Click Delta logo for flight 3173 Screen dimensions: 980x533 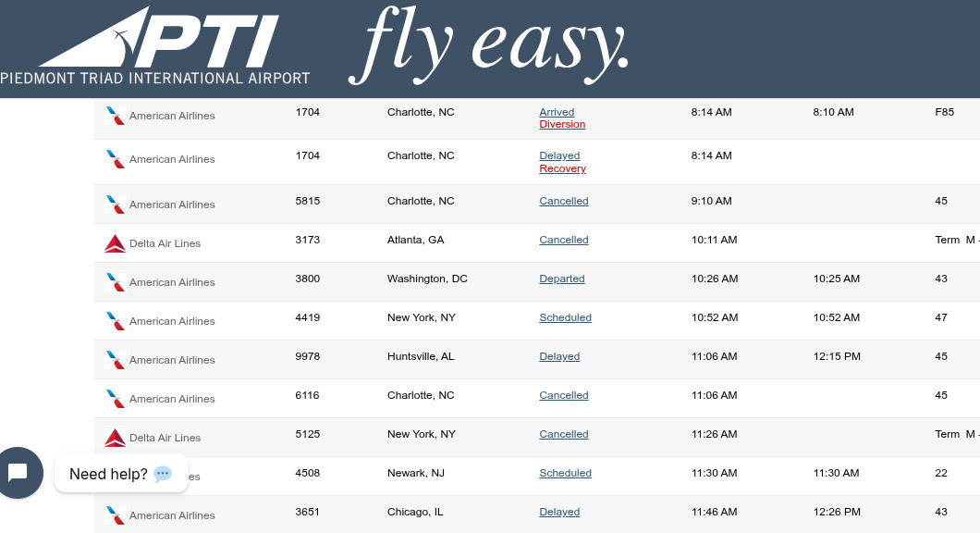116,243
